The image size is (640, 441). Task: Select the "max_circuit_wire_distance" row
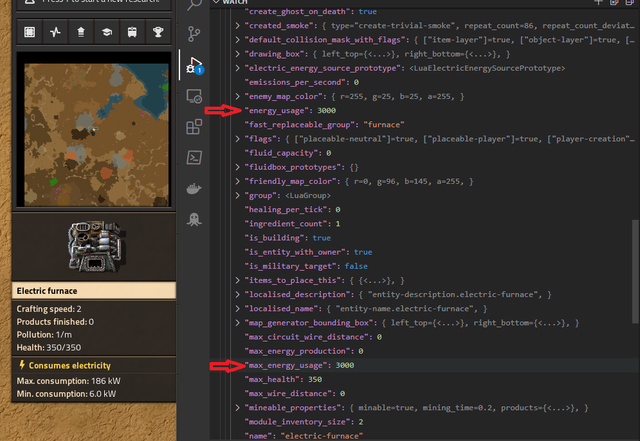point(424,337)
